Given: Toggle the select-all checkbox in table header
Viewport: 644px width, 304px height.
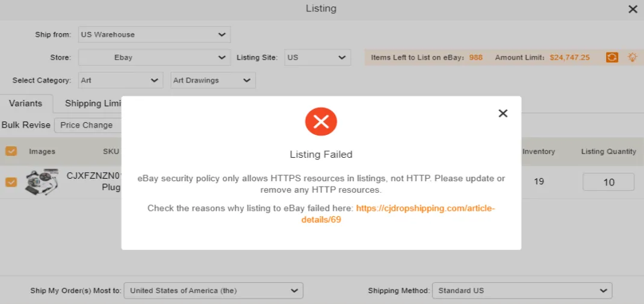Looking at the screenshot, I should 11,151.
